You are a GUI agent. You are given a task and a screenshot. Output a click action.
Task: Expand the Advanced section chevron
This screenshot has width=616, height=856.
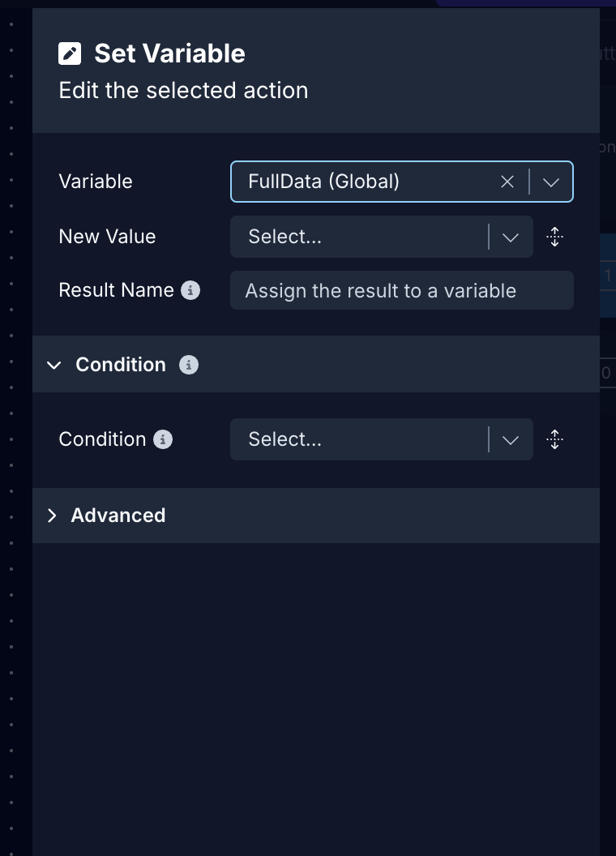pyautogui.click(x=53, y=516)
